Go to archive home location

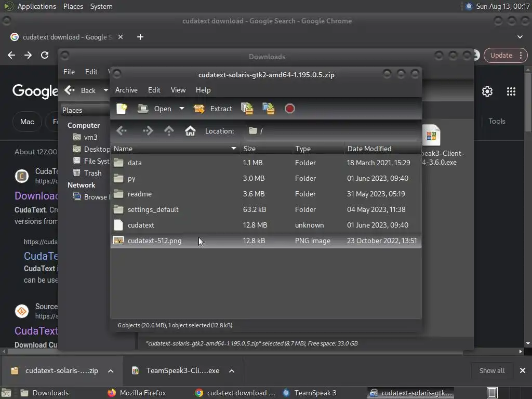190,130
